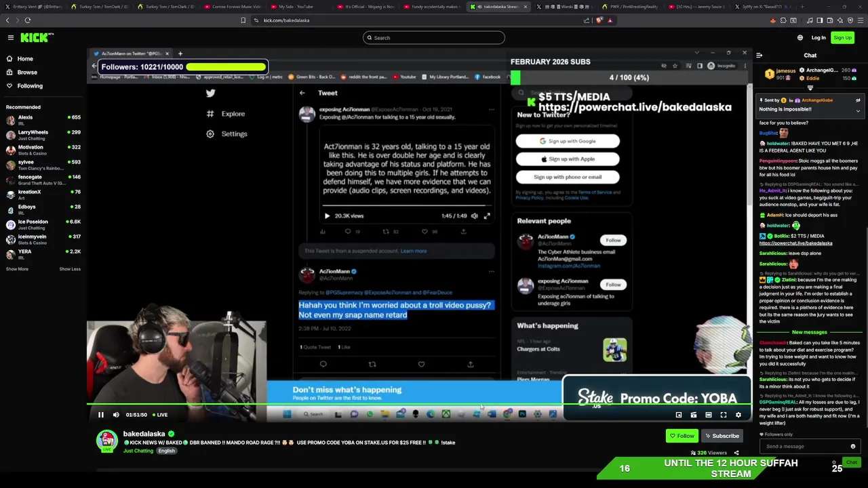Open the Kick hamburger sidebar menu
This screenshot has width=868, height=488.
click(x=11, y=38)
